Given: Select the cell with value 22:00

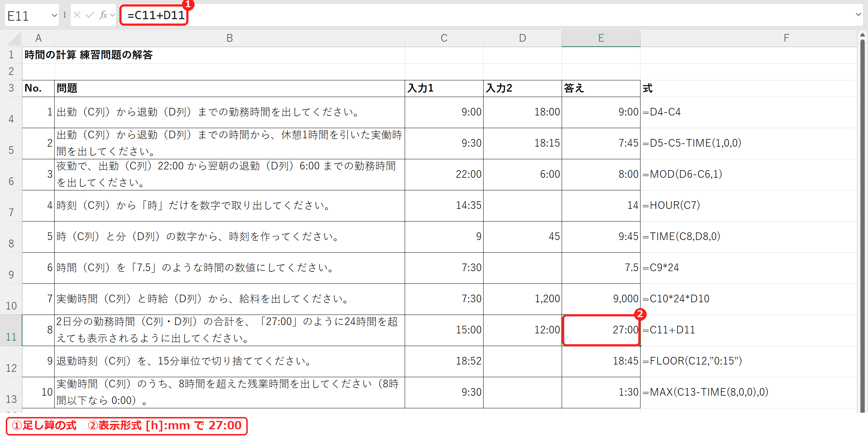Looking at the screenshot, I should pyautogui.click(x=444, y=174).
